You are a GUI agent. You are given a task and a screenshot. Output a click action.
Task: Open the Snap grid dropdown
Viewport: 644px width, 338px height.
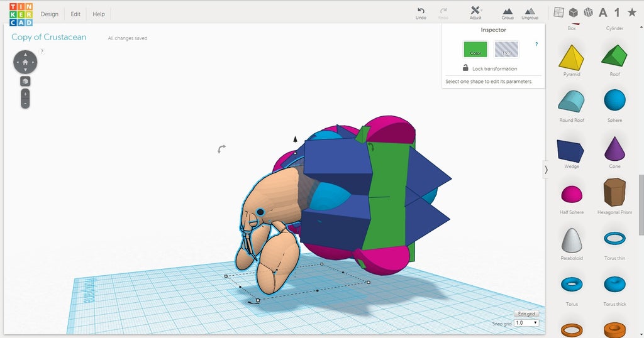pos(526,323)
